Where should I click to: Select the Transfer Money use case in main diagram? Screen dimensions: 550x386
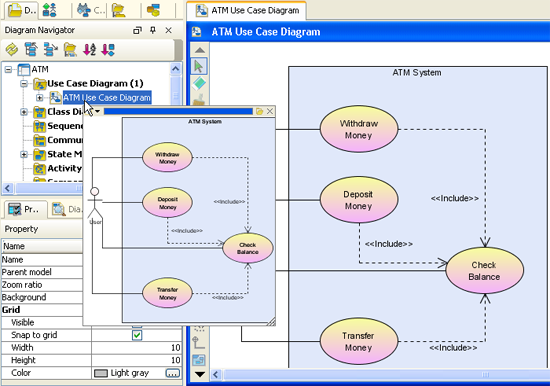(x=359, y=341)
